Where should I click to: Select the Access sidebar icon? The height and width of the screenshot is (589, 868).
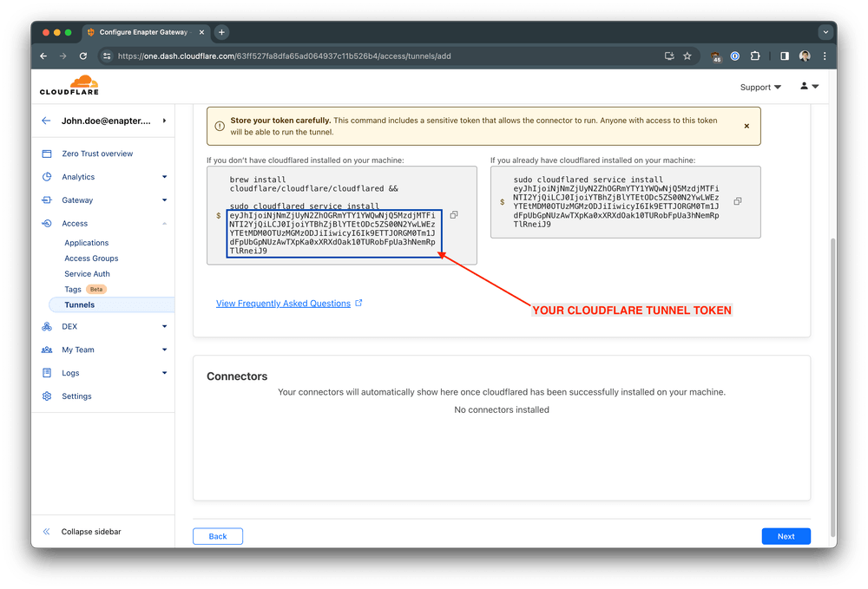tap(47, 223)
